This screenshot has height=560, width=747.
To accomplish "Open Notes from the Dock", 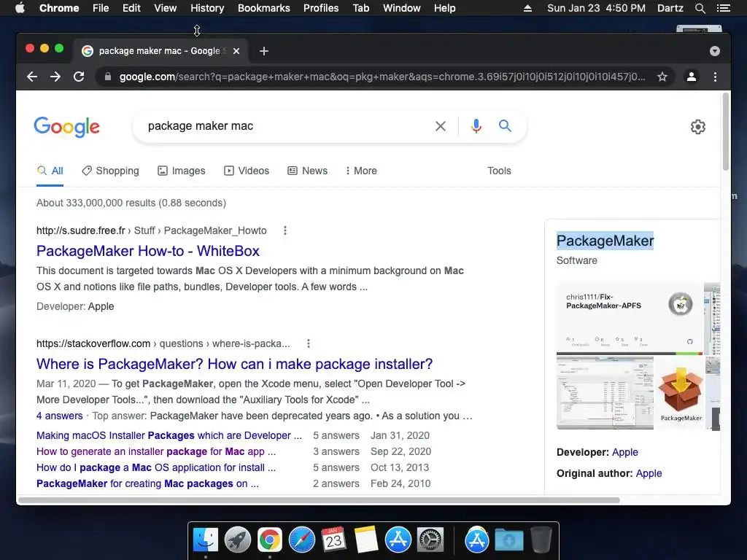I will pyautogui.click(x=366, y=540).
